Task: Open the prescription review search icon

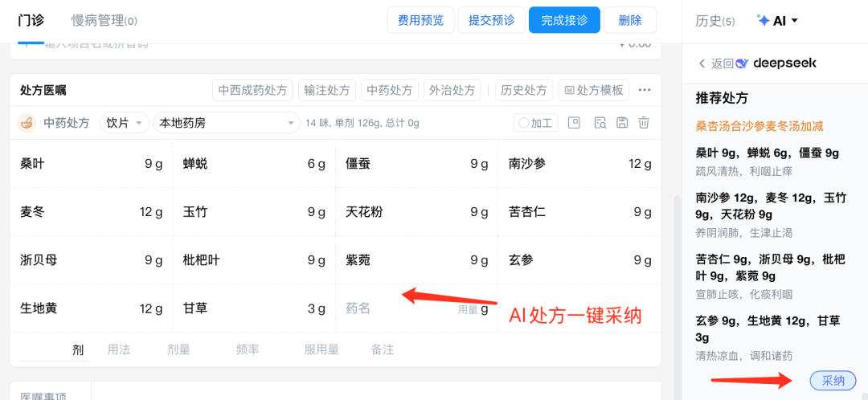Action: (600, 123)
